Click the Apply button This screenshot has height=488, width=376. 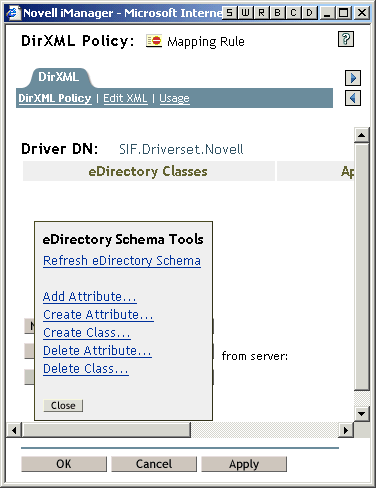(244, 464)
